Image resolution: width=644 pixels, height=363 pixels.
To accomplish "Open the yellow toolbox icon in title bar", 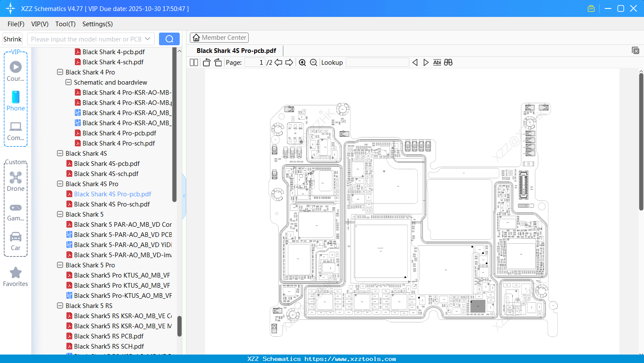I will coord(591,8).
